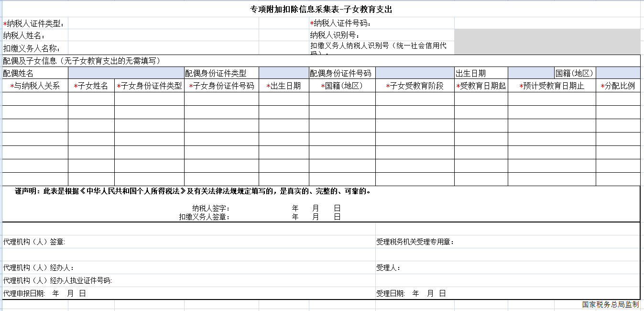Select the 配偶身份证件类型 label cell

[x=222, y=73]
